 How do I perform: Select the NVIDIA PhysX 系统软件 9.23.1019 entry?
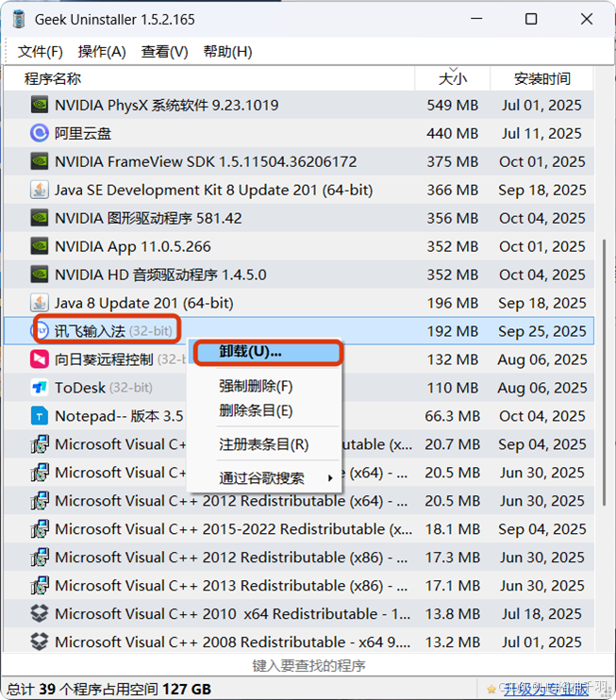[x=299, y=106]
